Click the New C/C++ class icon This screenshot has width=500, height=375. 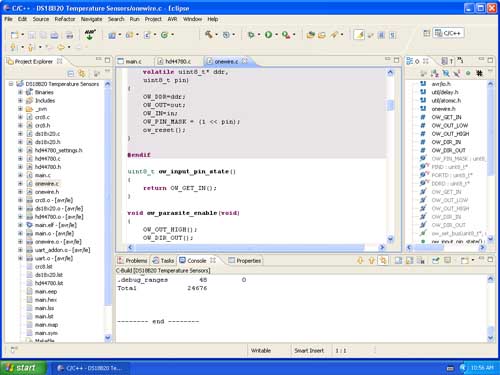(x=165, y=35)
